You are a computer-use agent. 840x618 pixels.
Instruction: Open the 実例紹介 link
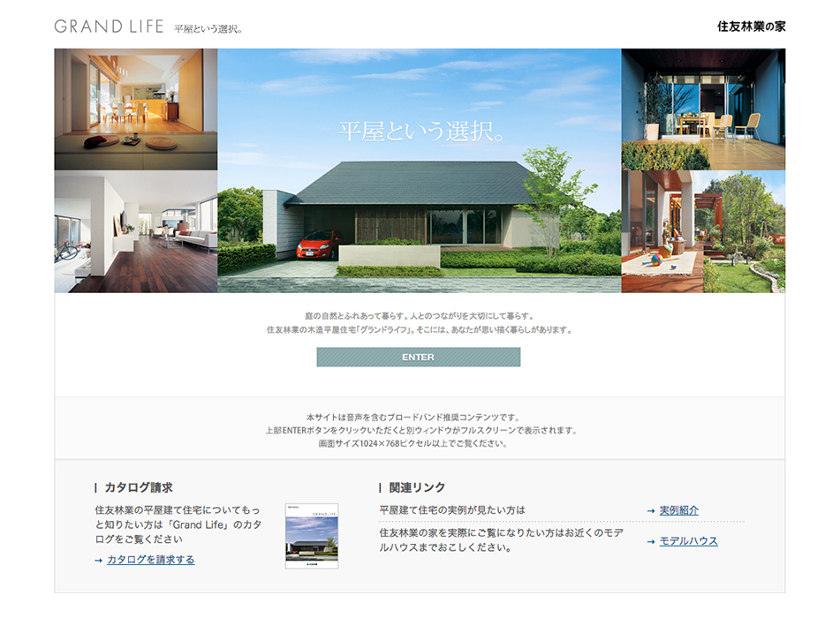[x=678, y=510]
